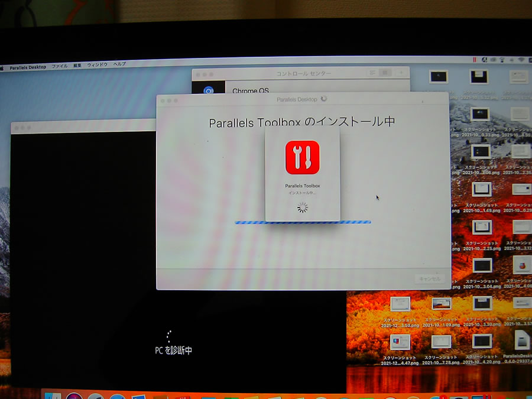Screen dimensions: 532x399
Task: Select the Chrome OS virtual machine icon
Action: coord(208,90)
